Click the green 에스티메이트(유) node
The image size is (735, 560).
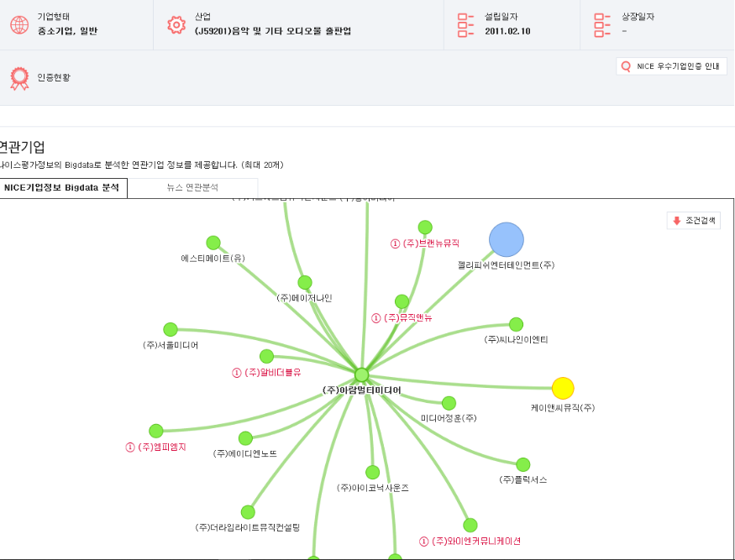(x=213, y=243)
